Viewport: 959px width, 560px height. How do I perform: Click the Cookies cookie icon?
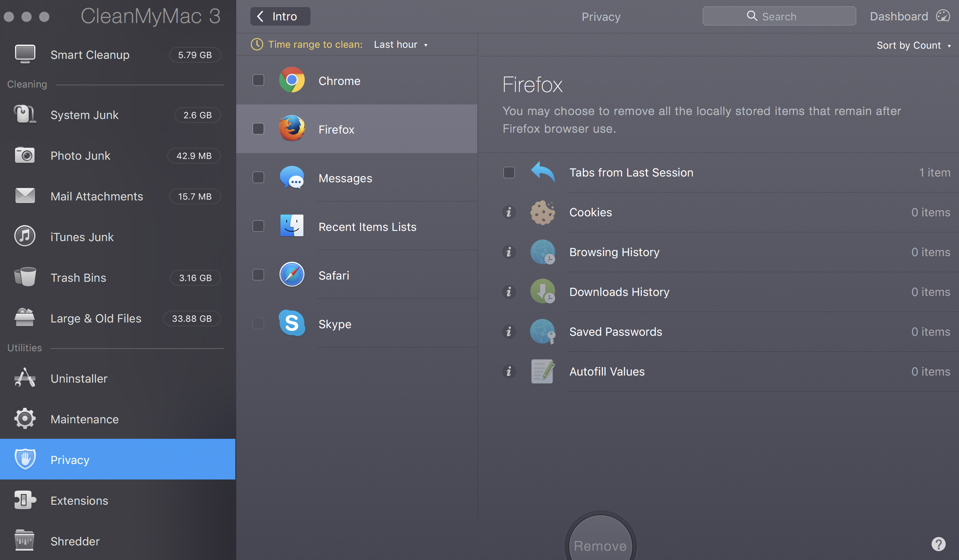[x=543, y=212]
